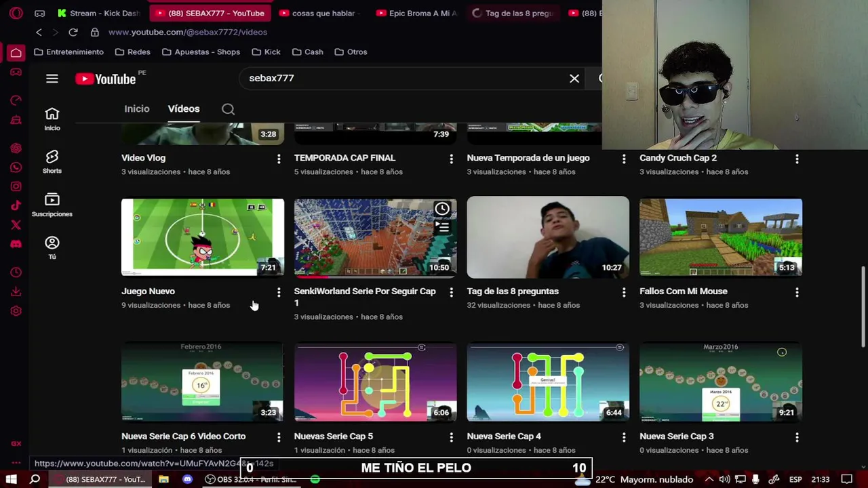Reload the page with the refresh icon

[x=73, y=32]
